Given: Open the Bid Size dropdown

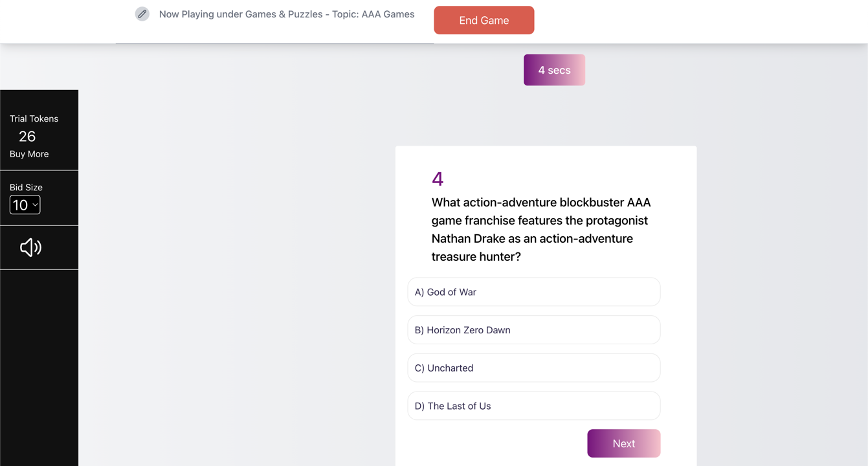Looking at the screenshot, I should coord(25,205).
